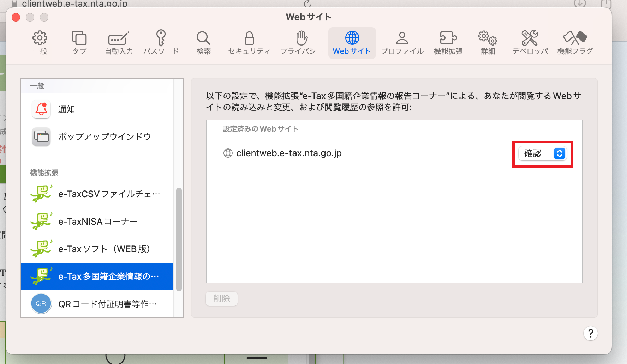Image resolution: width=627 pixels, height=364 pixels.
Task: Open the パスワード passwords pane
Action: [161, 43]
